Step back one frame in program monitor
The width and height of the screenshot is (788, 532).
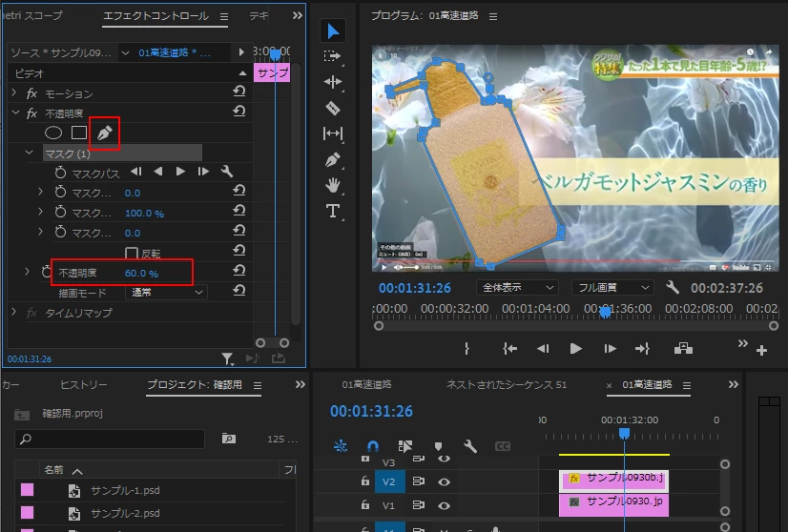[543, 349]
